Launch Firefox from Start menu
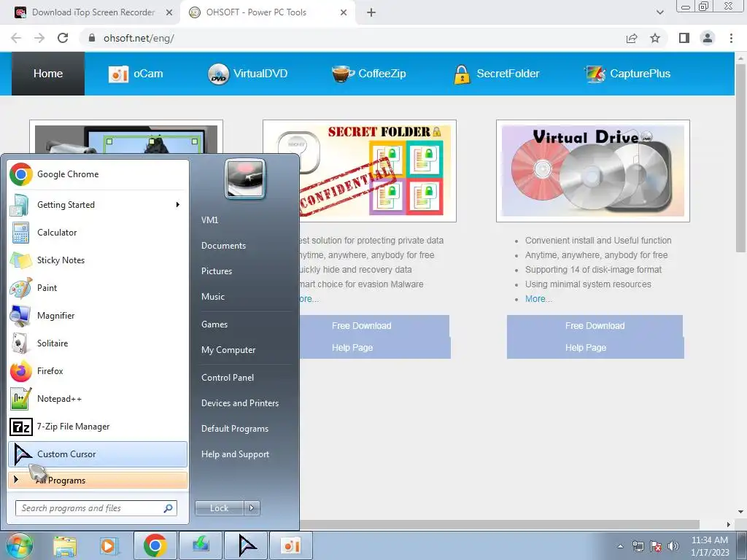This screenshot has height=560, width=747. point(98,371)
